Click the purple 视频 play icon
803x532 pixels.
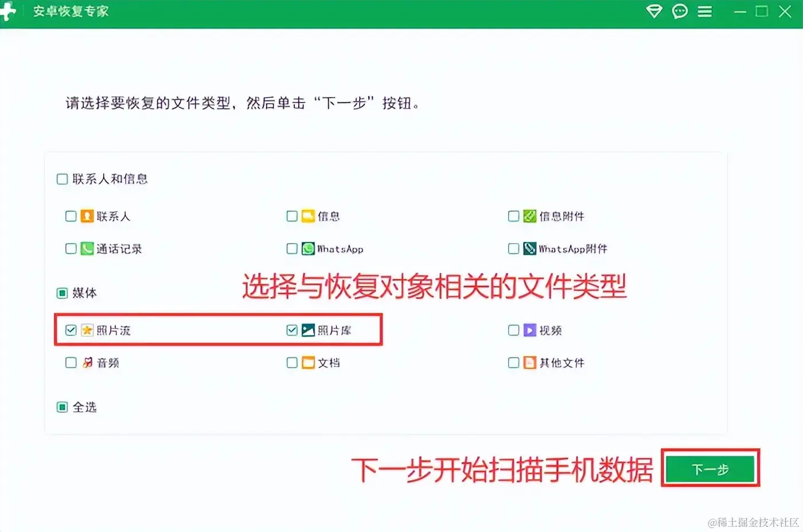tap(529, 330)
